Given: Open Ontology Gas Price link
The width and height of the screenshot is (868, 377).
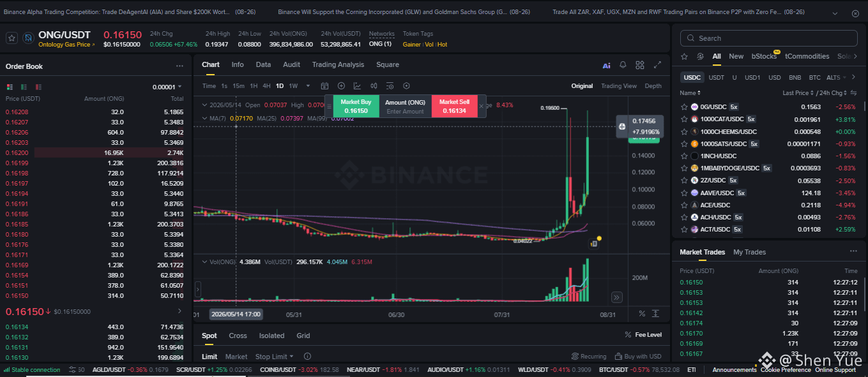Looking at the screenshot, I should tap(66, 45).
